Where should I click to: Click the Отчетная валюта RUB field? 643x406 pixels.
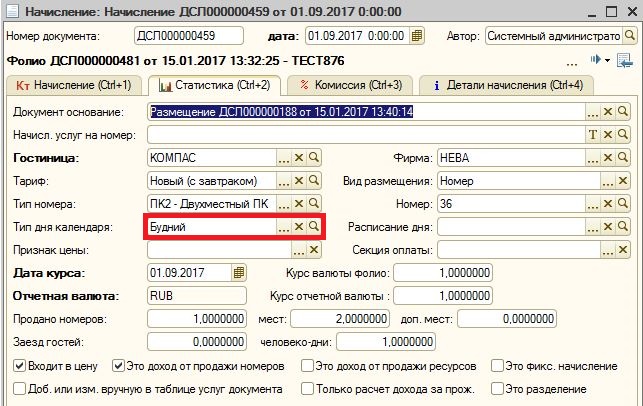(197, 296)
